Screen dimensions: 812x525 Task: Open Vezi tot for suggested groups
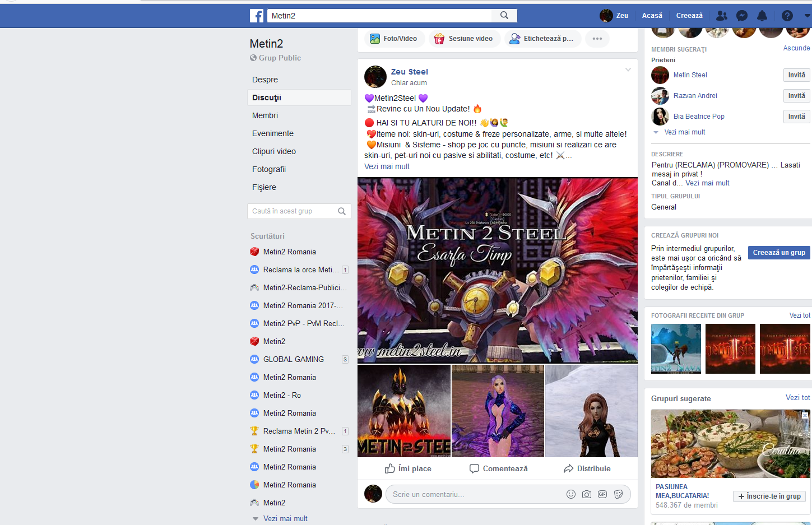pyautogui.click(x=797, y=397)
